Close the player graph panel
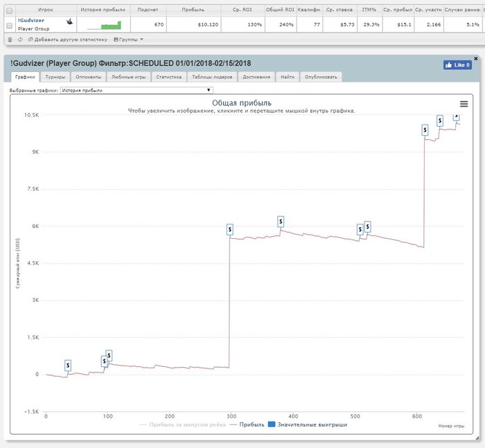 [x=476, y=58]
